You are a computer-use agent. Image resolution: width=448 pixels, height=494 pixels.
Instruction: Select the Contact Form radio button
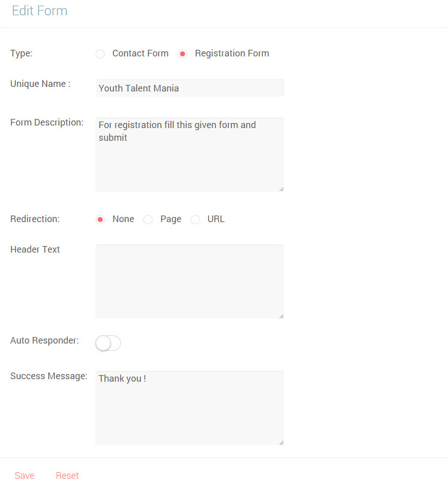[x=100, y=54]
